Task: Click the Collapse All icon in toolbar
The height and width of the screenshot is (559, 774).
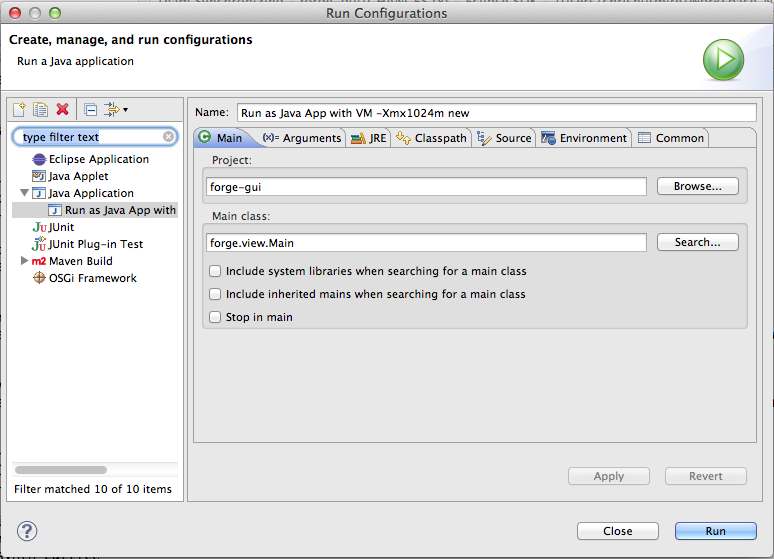Action: click(90, 110)
